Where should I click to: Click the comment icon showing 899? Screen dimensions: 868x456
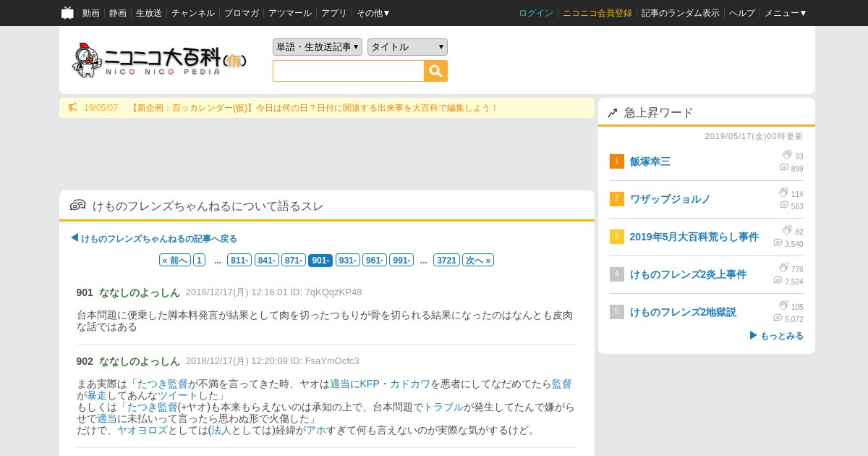tap(784, 168)
